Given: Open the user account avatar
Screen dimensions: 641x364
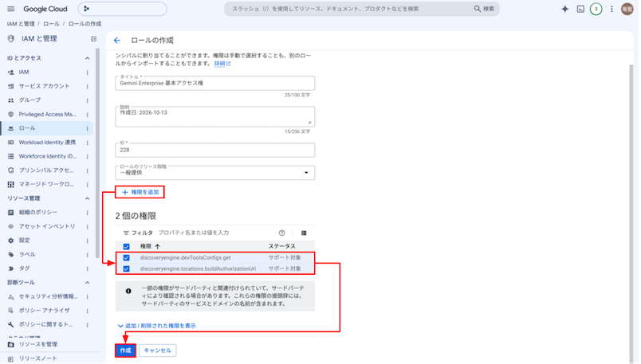Looking at the screenshot, I should coord(627,9).
